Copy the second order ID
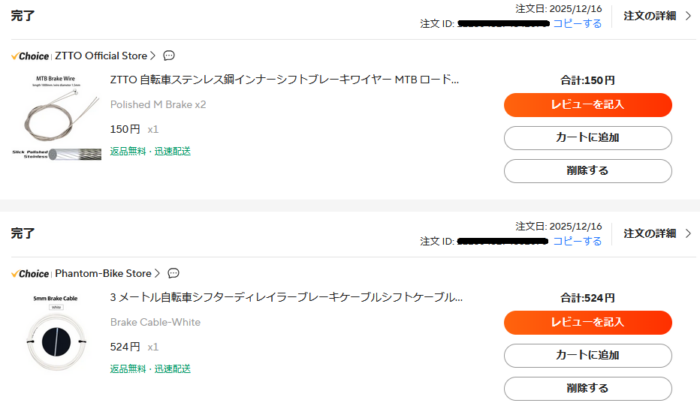Image resolution: width=700 pixels, height=406 pixels. [x=577, y=241]
